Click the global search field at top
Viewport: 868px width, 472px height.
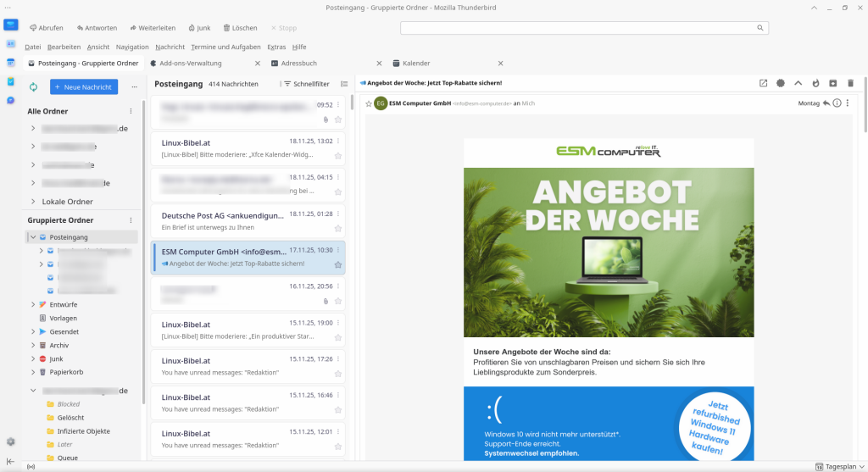coord(585,28)
